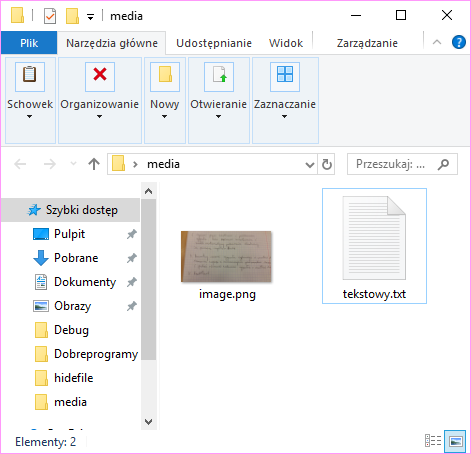The image size is (471, 454).
Task: Open Pobrane downloads folder
Action: (76, 258)
